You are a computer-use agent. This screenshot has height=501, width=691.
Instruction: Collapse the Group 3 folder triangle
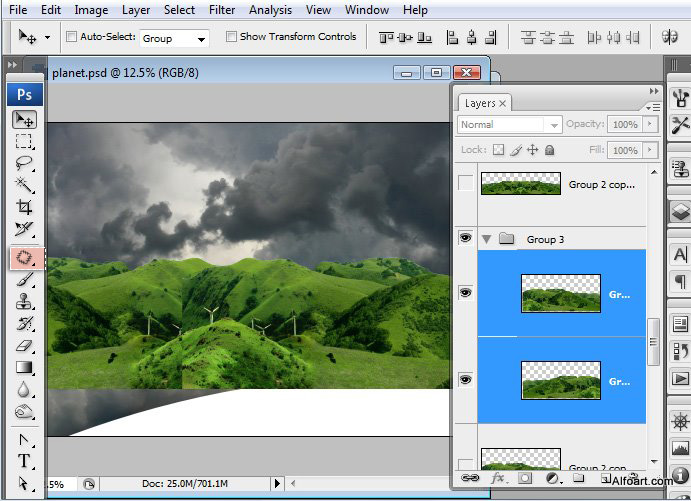click(487, 239)
